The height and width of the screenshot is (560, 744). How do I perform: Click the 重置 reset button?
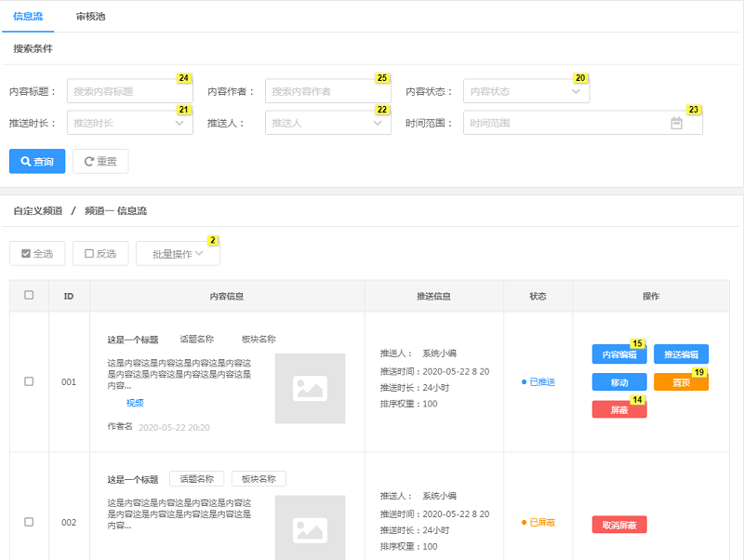[100, 161]
